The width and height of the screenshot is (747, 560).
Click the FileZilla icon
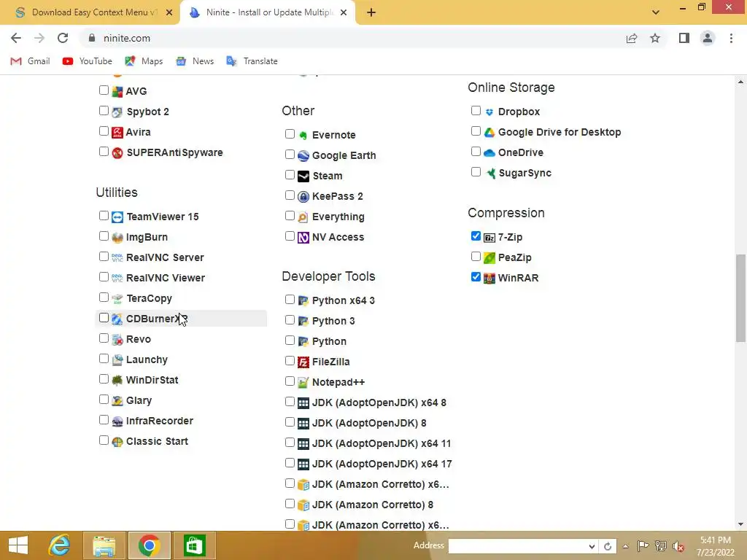[x=303, y=362]
